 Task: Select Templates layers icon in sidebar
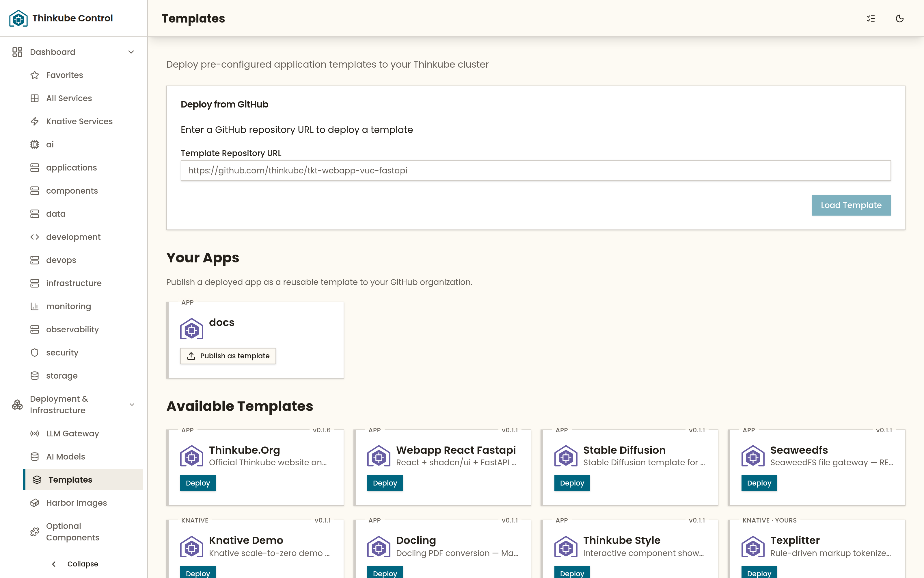pos(37,480)
